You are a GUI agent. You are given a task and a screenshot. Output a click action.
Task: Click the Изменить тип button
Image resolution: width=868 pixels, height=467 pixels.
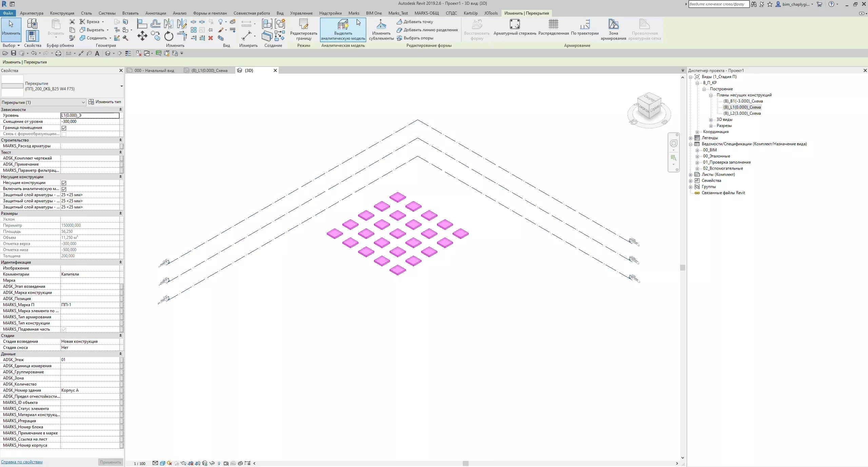tap(105, 102)
